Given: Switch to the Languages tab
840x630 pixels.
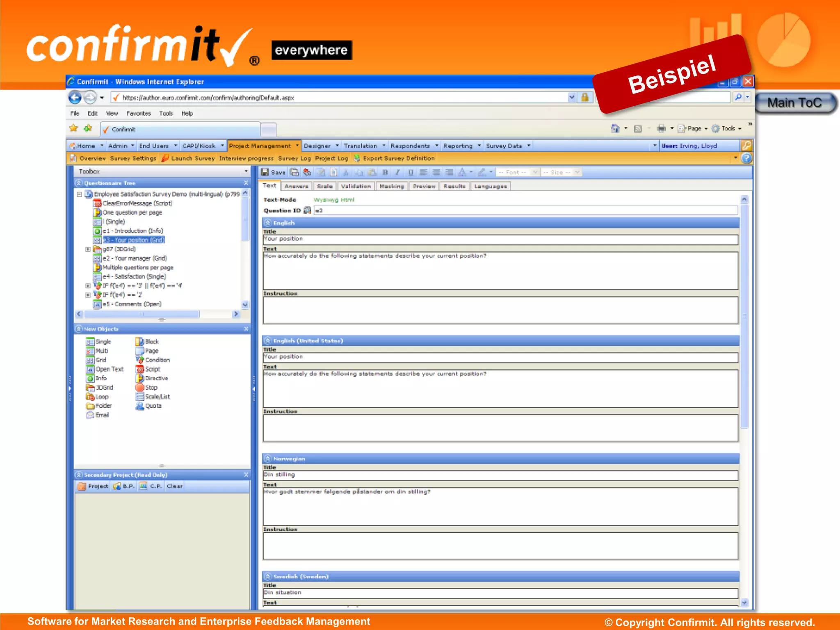Looking at the screenshot, I should coord(490,186).
